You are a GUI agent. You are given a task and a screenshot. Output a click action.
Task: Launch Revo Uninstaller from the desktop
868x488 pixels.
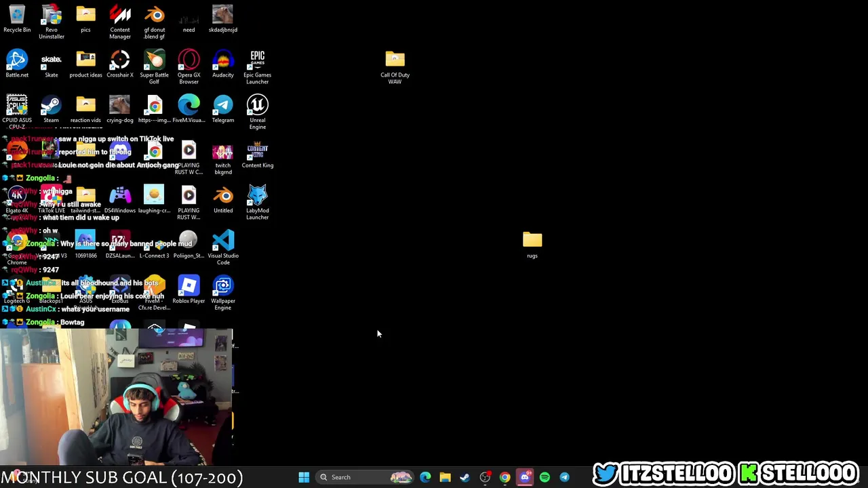pos(52,22)
